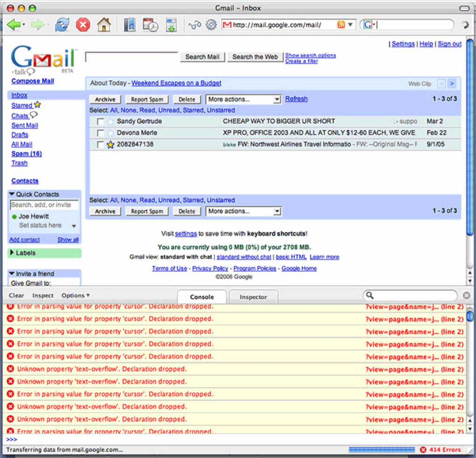Click Inspect in the console toolbar

(43, 295)
